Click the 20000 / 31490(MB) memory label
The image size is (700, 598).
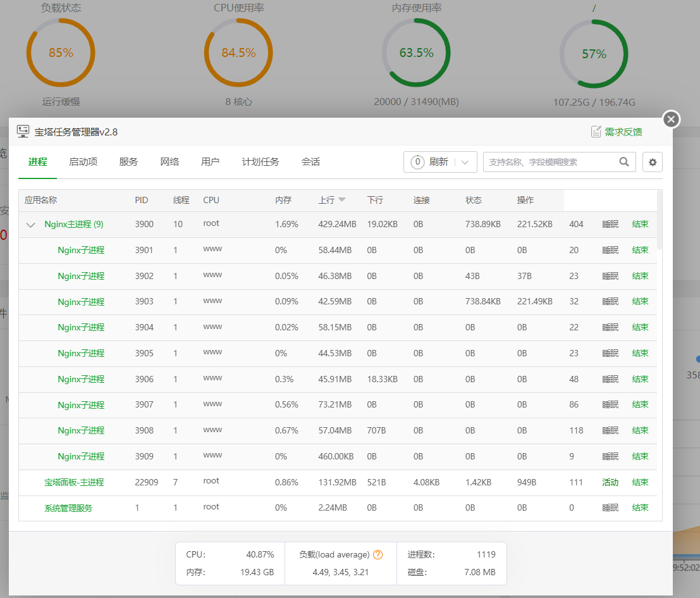coord(416,102)
